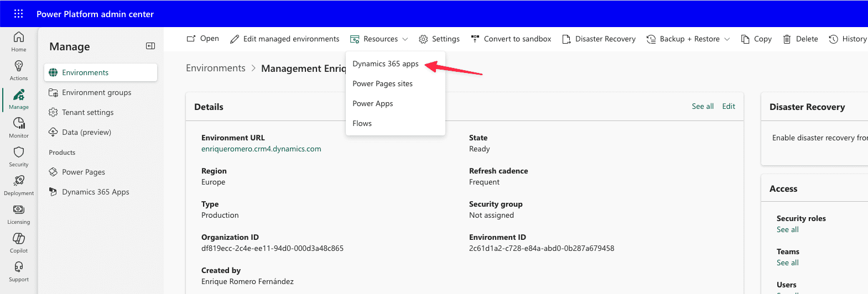The width and height of the screenshot is (868, 294).
Task: Open Monitor in left rail
Action: tap(19, 128)
